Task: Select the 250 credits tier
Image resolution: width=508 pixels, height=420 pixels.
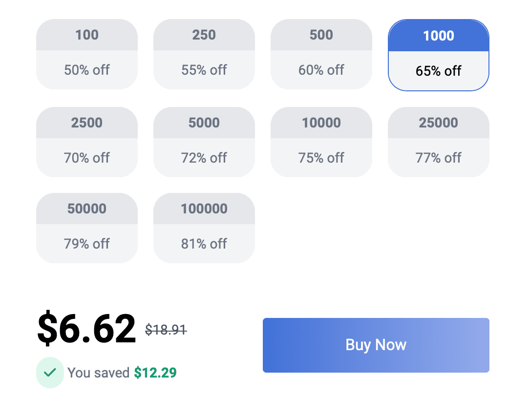Action: tap(204, 54)
